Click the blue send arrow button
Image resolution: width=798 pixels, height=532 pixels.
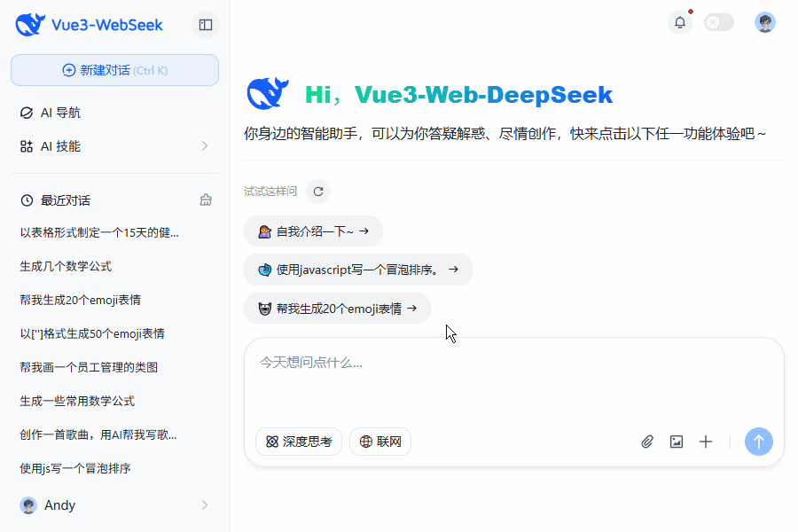pos(759,441)
